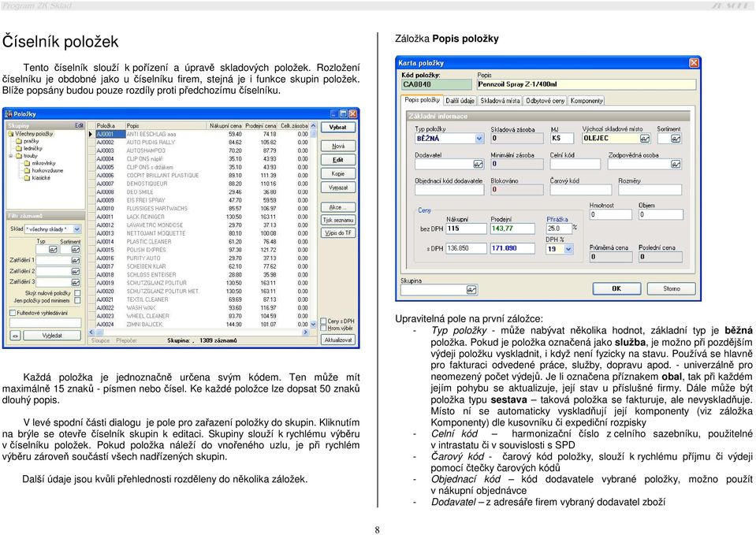Open the DPH % dropdown showing 19
The height and width of the screenshot is (535, 756).
click(568, 249)
